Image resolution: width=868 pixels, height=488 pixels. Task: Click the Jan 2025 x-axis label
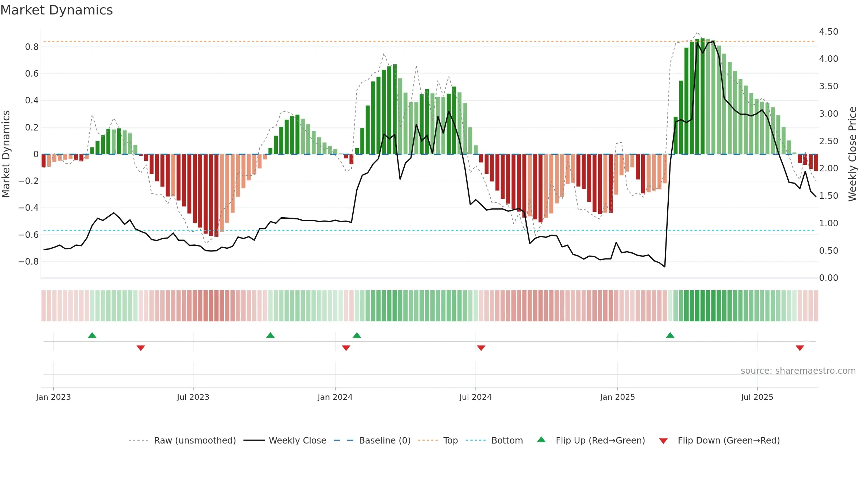pos(618,397)
